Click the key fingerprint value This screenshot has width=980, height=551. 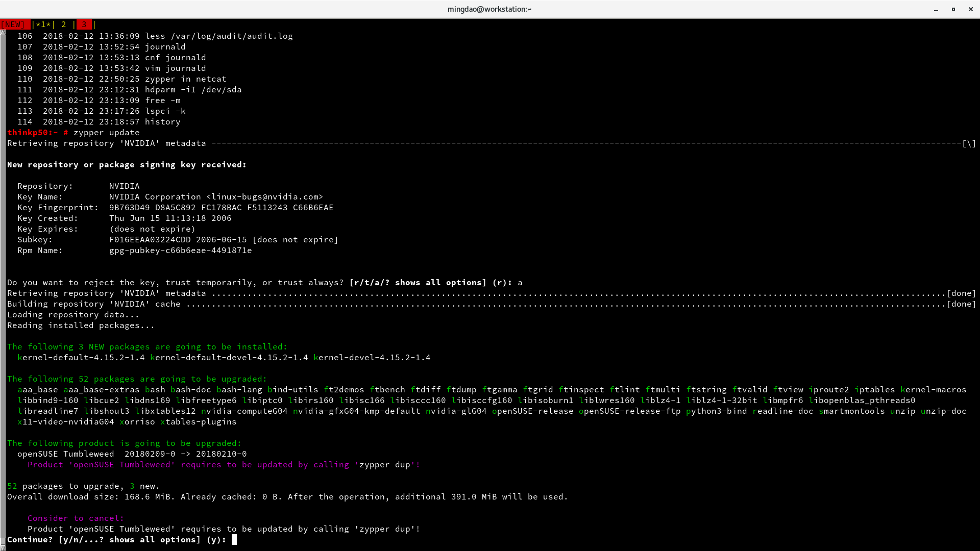(x=222, y=208)
